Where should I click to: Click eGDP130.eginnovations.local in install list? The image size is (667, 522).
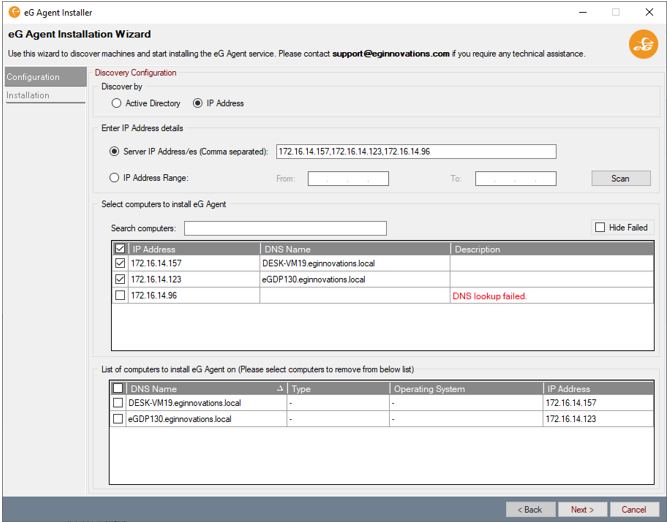point(180,419)
